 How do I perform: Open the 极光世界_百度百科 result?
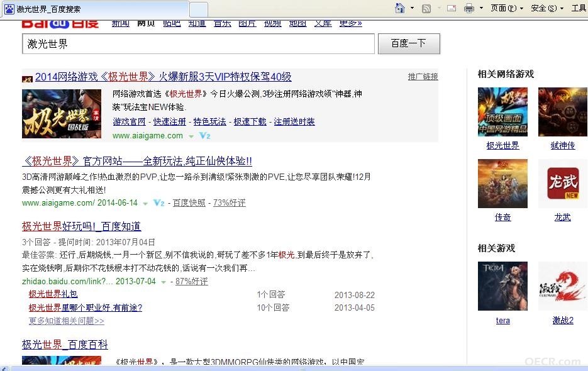click(x=65, y=345)
